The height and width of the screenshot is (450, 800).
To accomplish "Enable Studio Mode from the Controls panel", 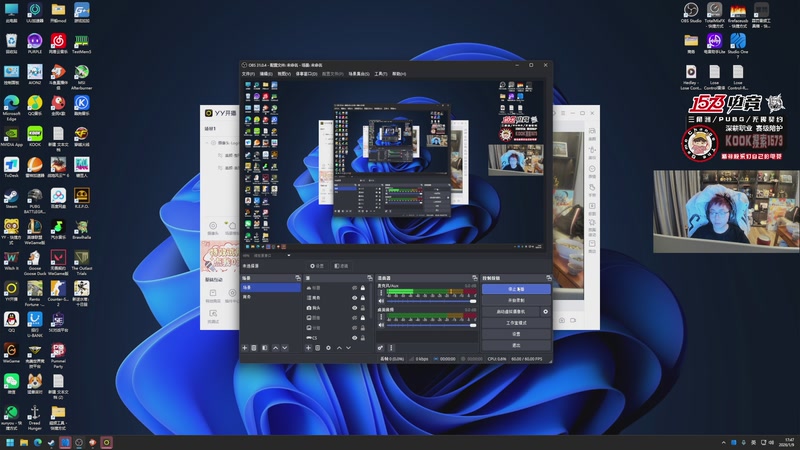I will 516,323.
